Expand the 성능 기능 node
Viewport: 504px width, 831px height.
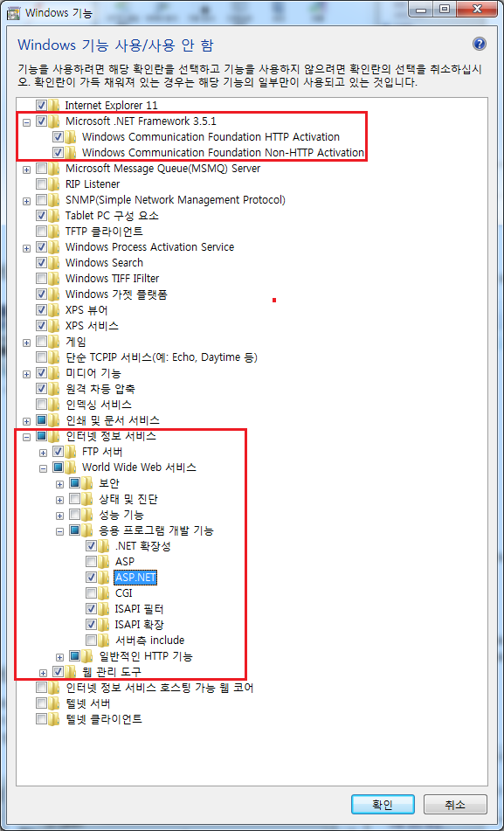60,516
